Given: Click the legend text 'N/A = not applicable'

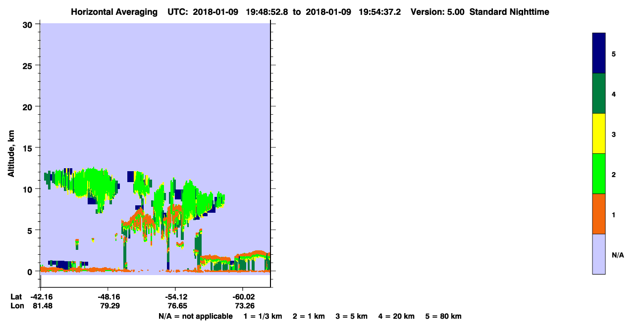Looking at the screenshot, I should click(195, 316).
